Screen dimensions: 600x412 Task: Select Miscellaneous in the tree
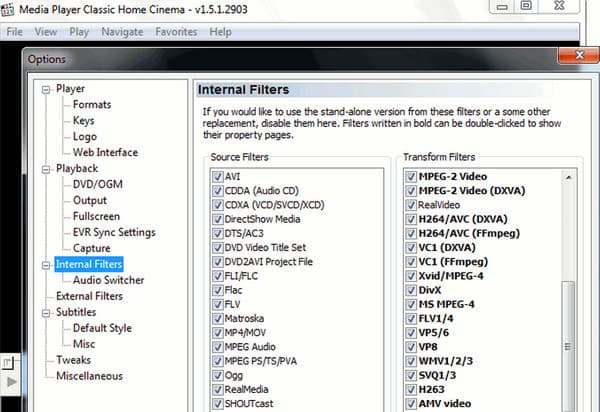tap(89, 376)
